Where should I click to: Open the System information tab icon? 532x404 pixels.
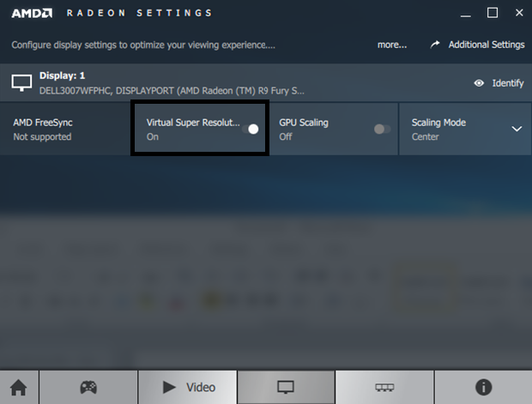coord(483,387)
